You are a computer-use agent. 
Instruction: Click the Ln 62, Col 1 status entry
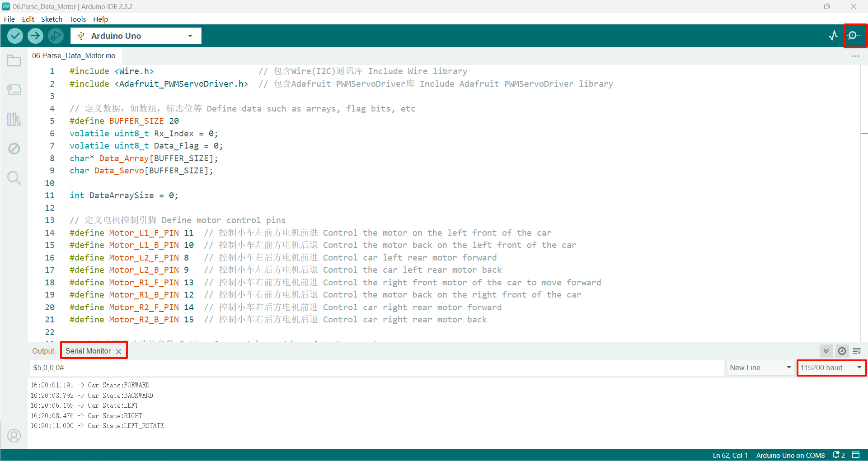[x=730, y=455]
